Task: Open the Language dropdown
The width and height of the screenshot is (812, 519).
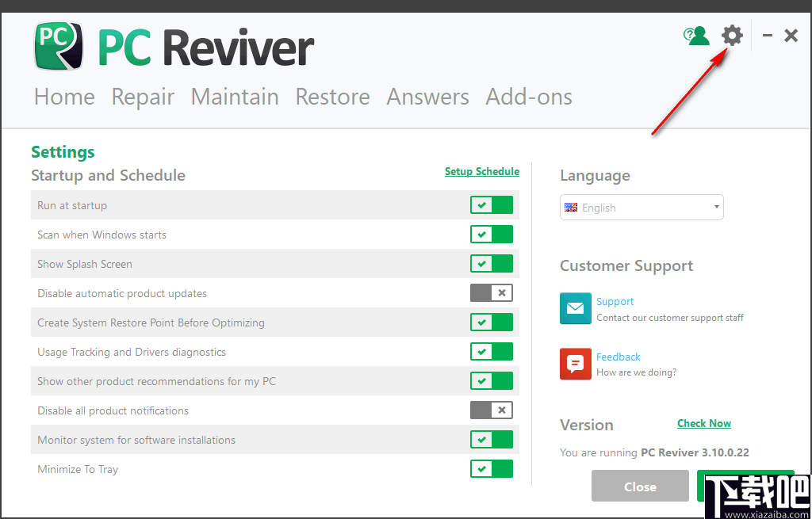Action: coord(641,207)
